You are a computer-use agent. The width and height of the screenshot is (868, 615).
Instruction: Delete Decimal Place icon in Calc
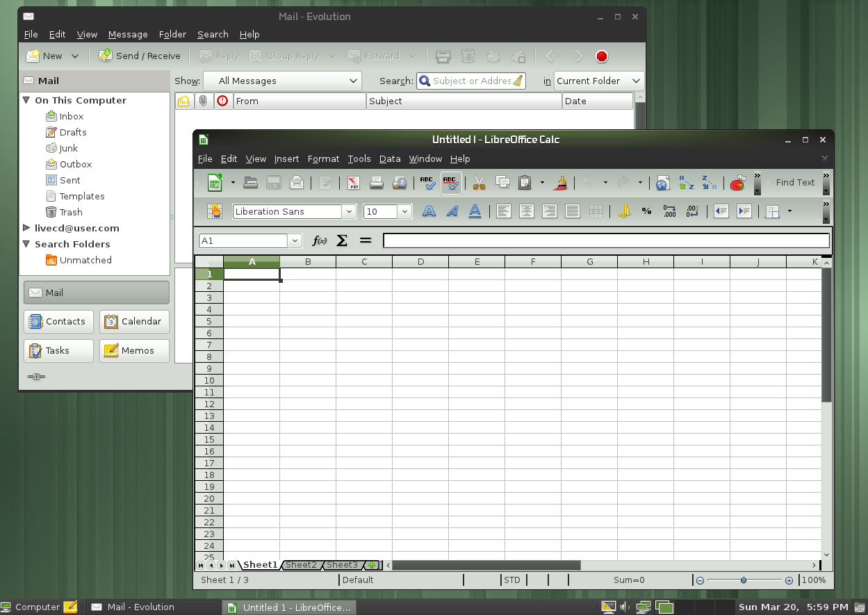[693, 211]
